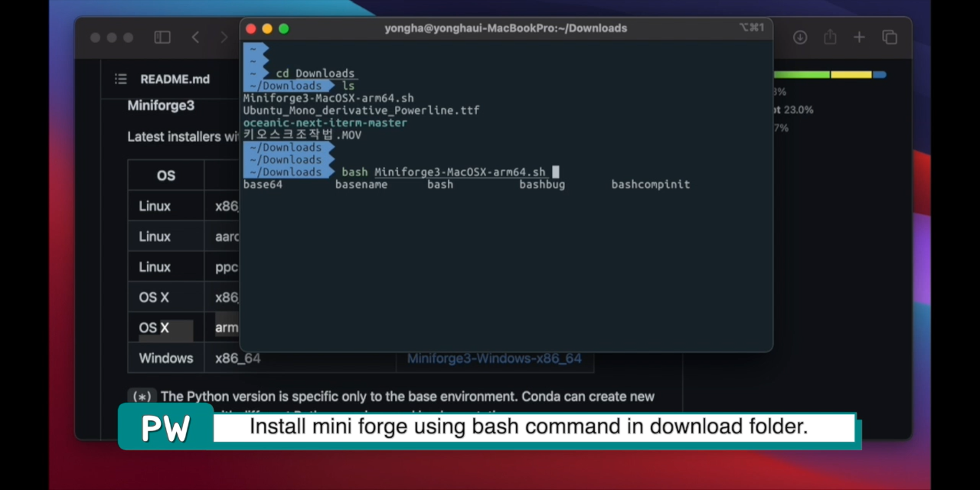The height and width of the screenshot is (490, 980).
Task: Click the cd Downloads command text
Action: (x=315, y=73)
